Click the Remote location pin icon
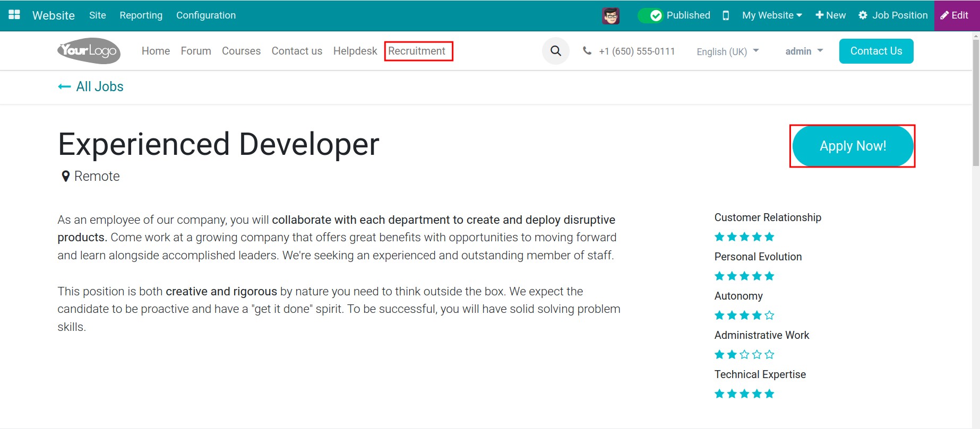Image resolution: width=980 pixels, height=429 pixels. point(66,177)
